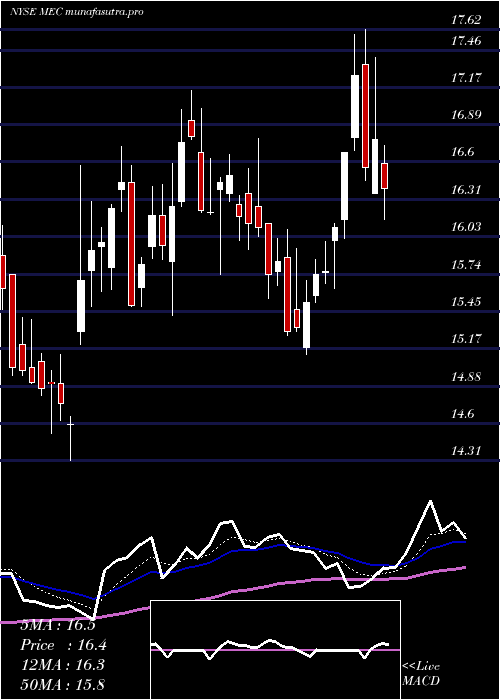Click the 16.89 price axis label
The height and width of the screenshot is (700, 500).
point(467,115)
